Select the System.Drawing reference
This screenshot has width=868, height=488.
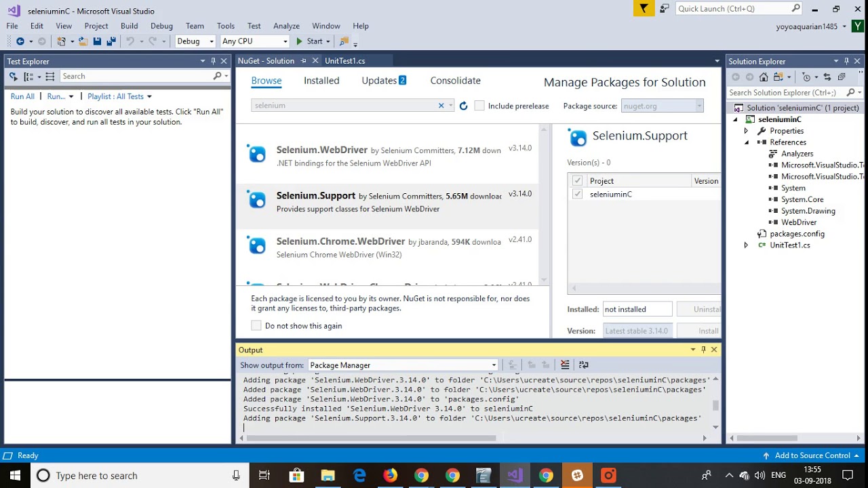(808, 211)
